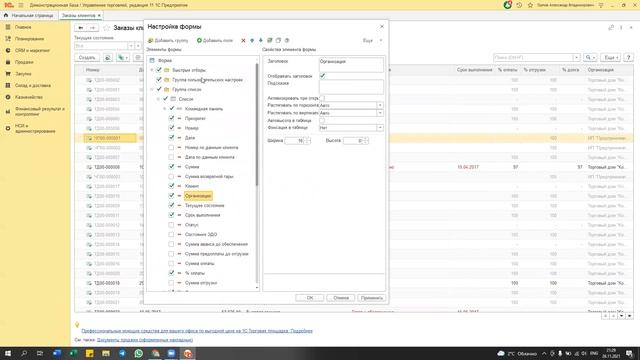Check the 'Сумма возвратной тары' checkbox
The width and height of the screenshot is (640, 360).
171,176
